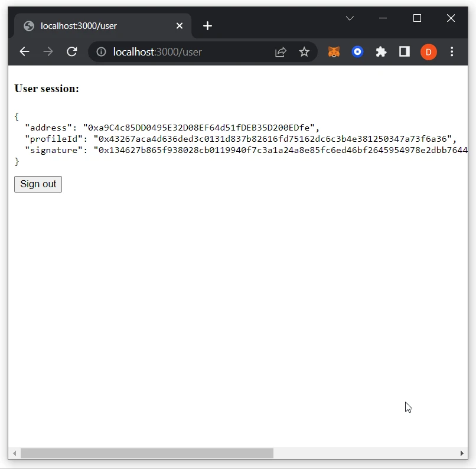Click the blue circular extension icon
The width and height of the screenshot is (476, 469).
click(x=357, y=52)
